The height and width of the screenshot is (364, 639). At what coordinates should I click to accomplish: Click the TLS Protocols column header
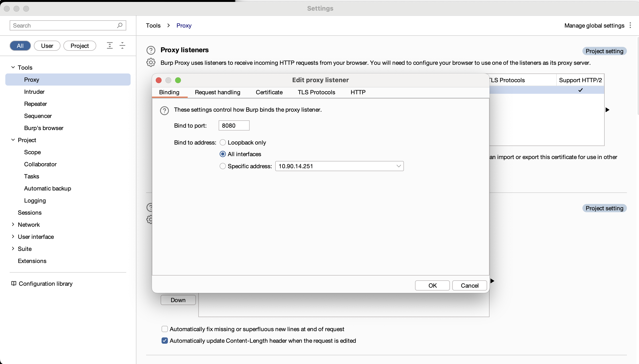click(x=523, y=80)
